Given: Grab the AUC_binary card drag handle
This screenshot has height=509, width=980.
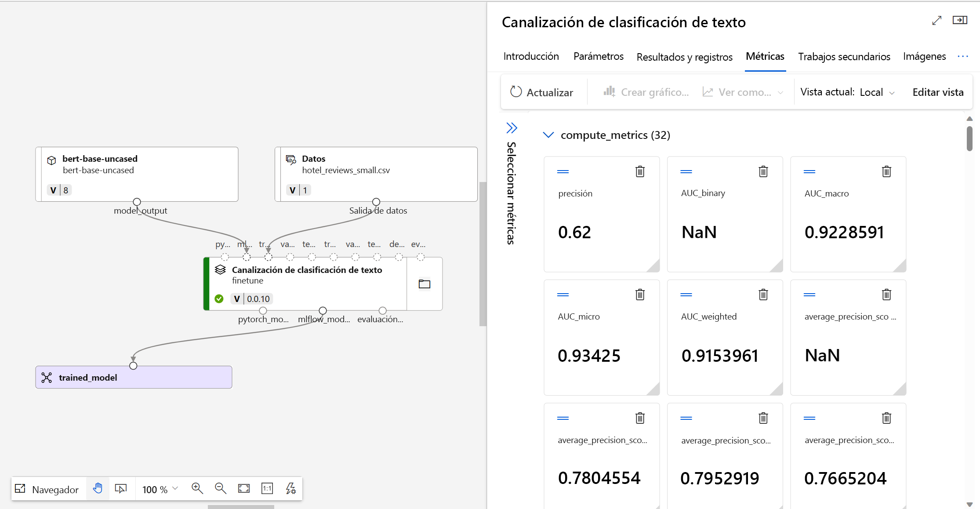Looking at the screenshot, I should click(x=686, y=171).
